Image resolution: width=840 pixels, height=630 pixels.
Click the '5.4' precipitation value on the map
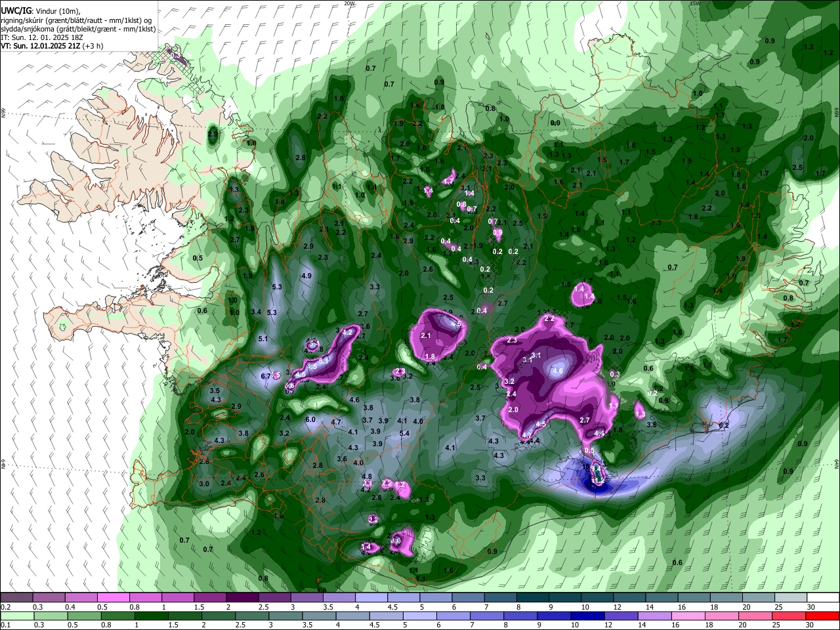pos(404,433)
